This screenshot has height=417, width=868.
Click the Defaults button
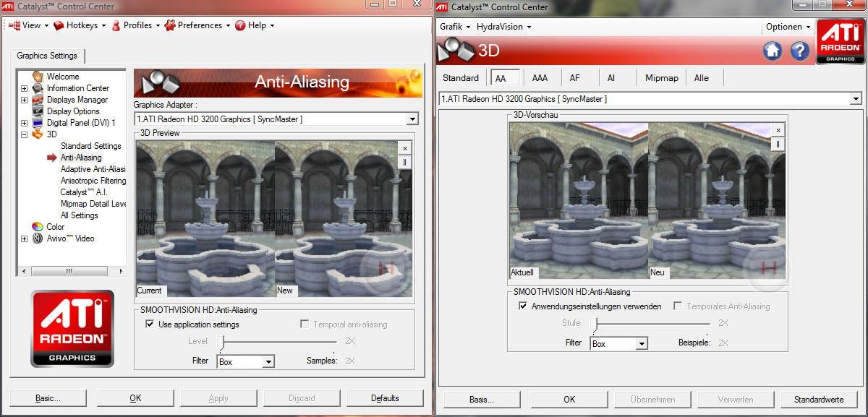(385, 398)
